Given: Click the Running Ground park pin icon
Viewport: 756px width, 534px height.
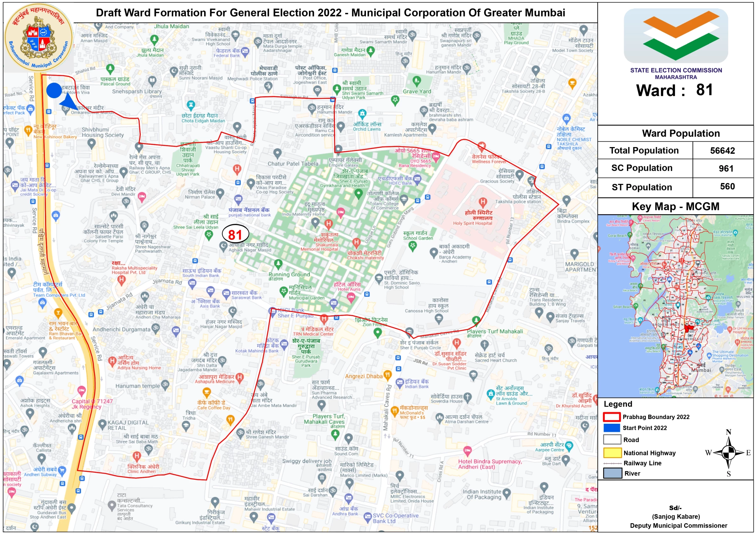Looking at the screenshot, I should click(278, 264).
